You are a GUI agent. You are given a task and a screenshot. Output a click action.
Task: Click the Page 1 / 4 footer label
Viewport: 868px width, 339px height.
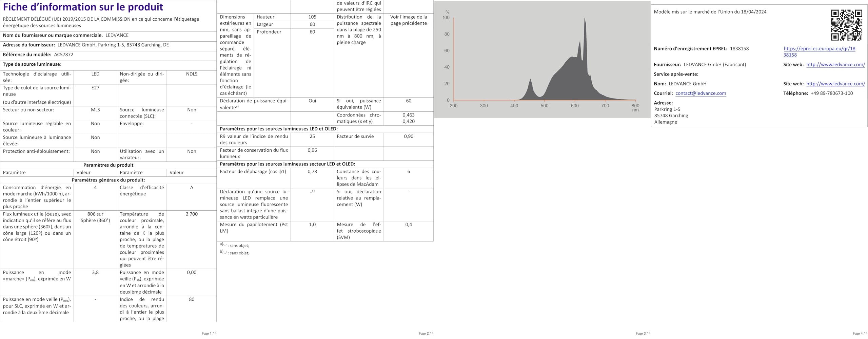[x=209, y=334]
